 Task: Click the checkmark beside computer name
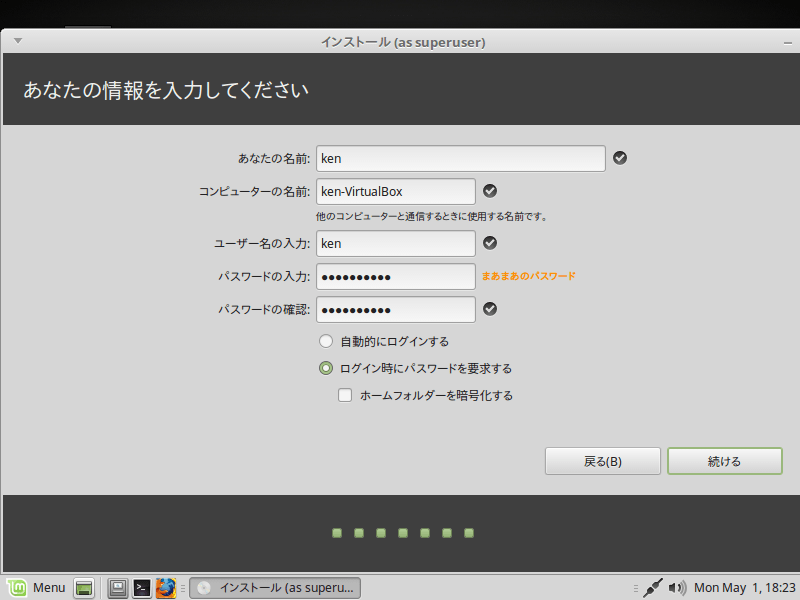[490, 191]
